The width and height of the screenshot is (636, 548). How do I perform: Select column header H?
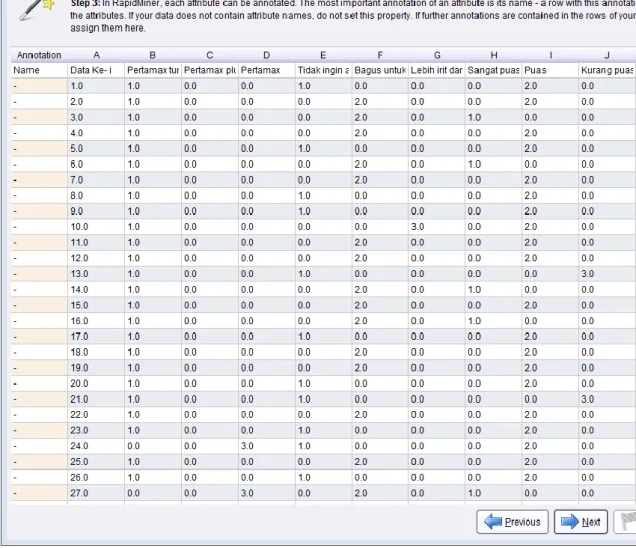tap(494, 55)
